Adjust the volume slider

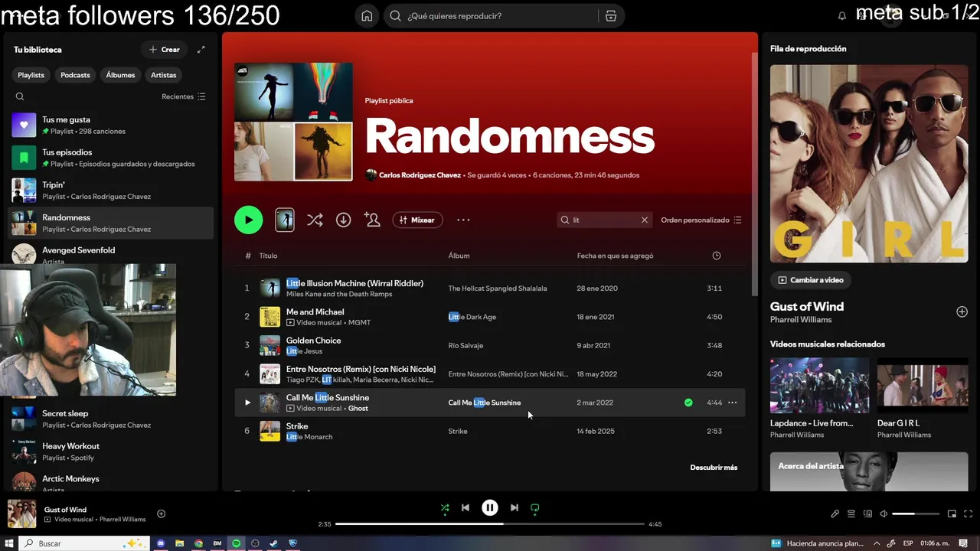tap(916, 514)
